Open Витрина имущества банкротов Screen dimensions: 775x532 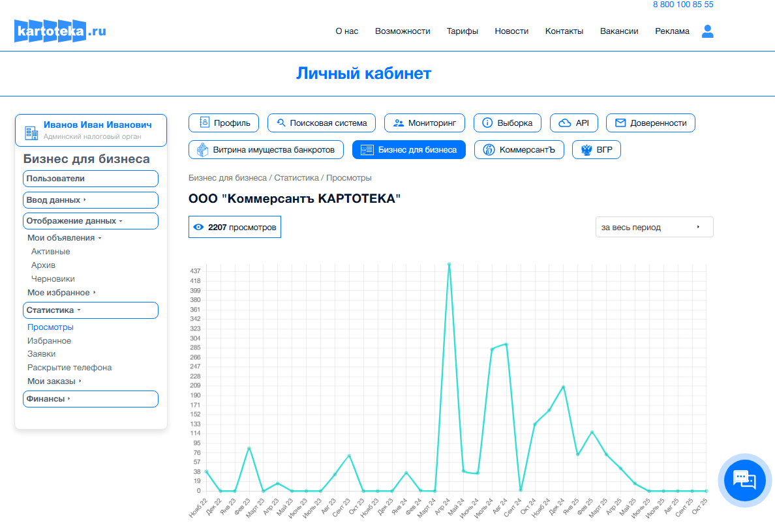coord(266,150)
